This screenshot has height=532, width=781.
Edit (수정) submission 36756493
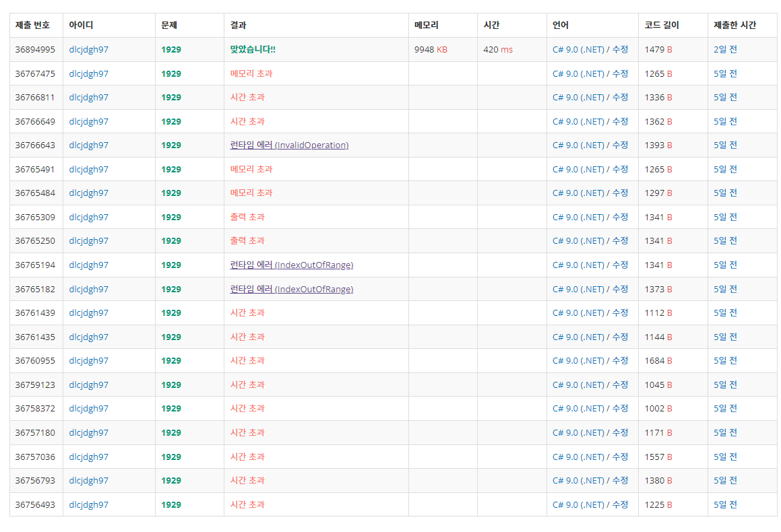coord(620,504)
